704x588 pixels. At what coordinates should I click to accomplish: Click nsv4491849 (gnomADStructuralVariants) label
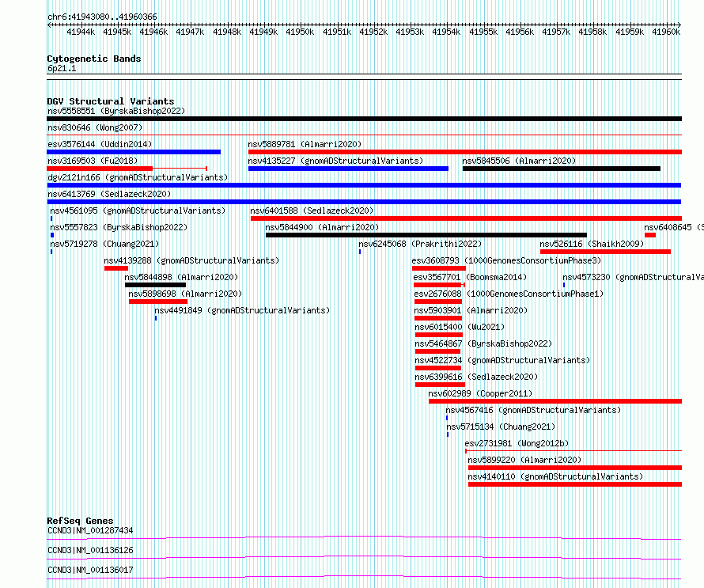click(242, 310)
